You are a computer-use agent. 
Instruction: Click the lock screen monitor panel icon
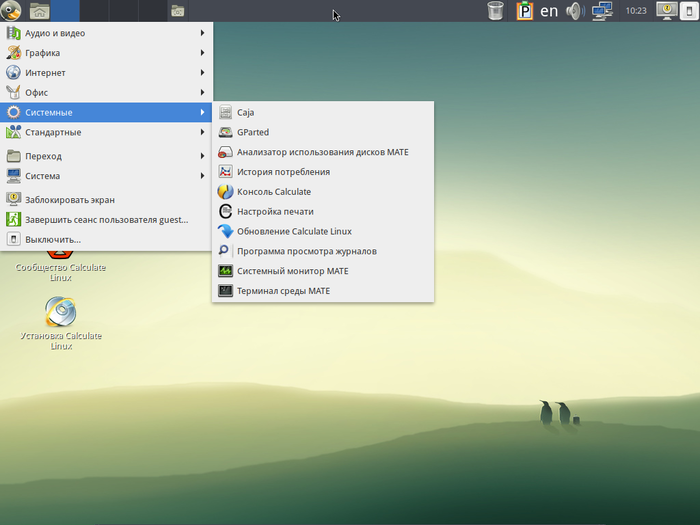click(667, 11)
